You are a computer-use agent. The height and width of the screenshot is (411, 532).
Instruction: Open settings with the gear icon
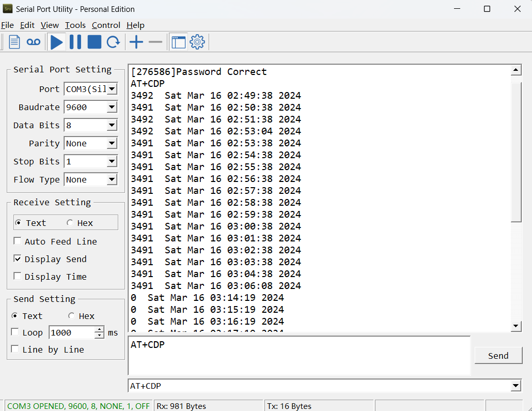[x=197, y=42]
